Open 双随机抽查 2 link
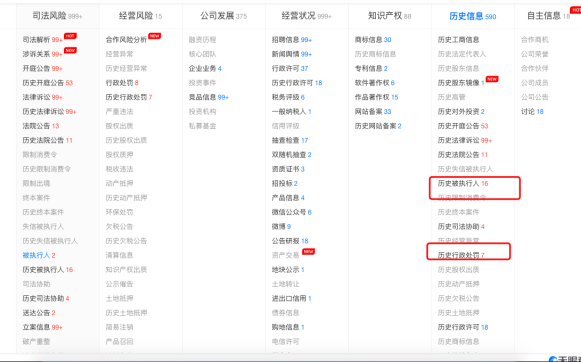Image resolution: width=581 pixels, height=362 pixels. point(292,155)
